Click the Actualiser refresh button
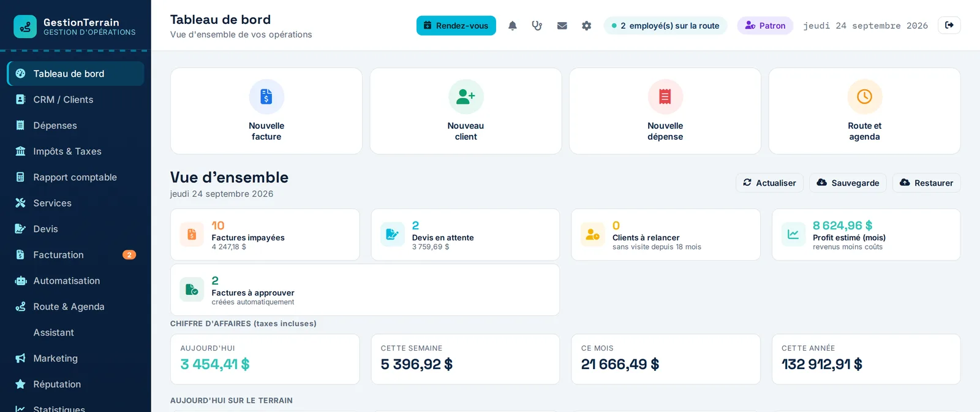Viewport: 980px width, 412px height. 769,183
